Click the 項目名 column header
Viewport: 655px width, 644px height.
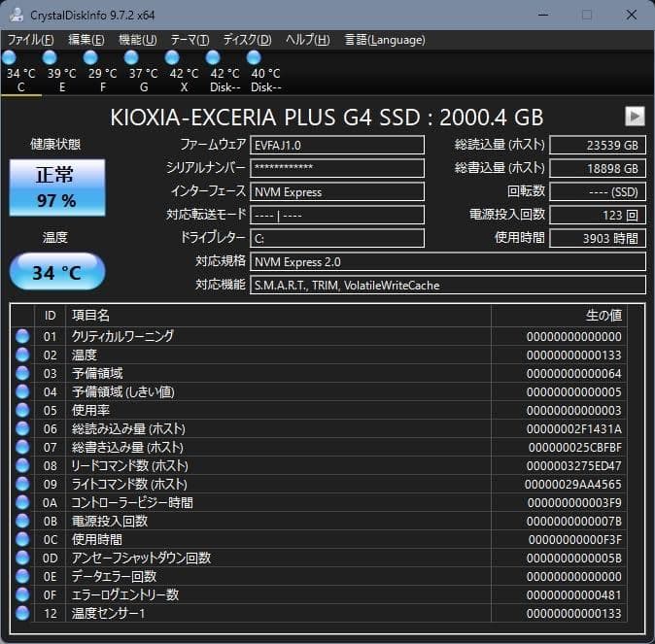pyautogui.click(x=278, y=316)
